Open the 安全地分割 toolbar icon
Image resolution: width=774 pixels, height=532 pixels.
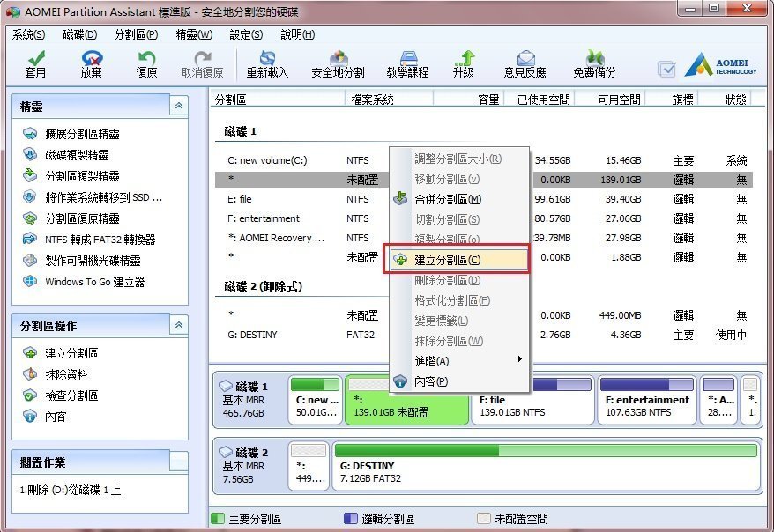(339, 64)
